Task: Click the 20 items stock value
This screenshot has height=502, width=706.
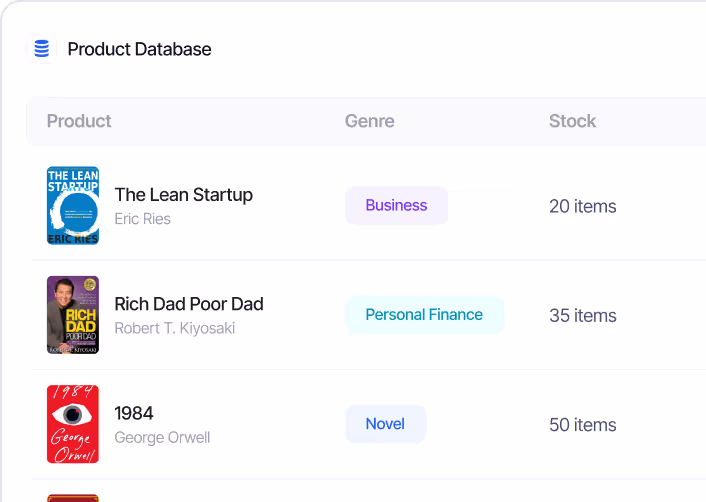Action: pyautogui.click(x=583, y=206)
